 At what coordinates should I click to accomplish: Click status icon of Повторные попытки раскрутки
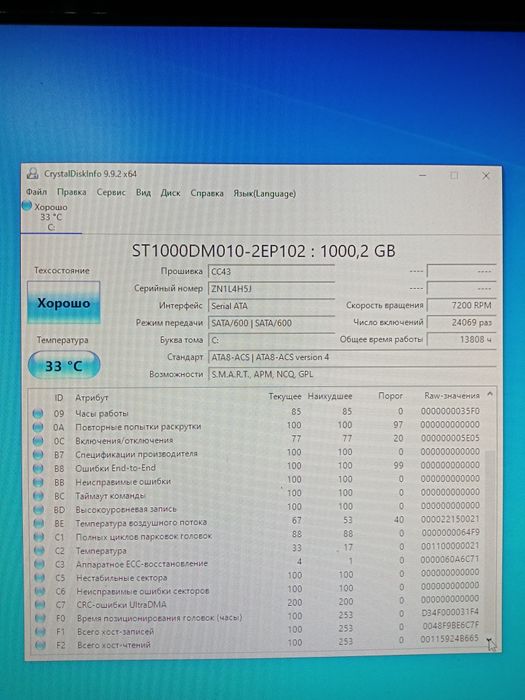click(x=38, y=427)
